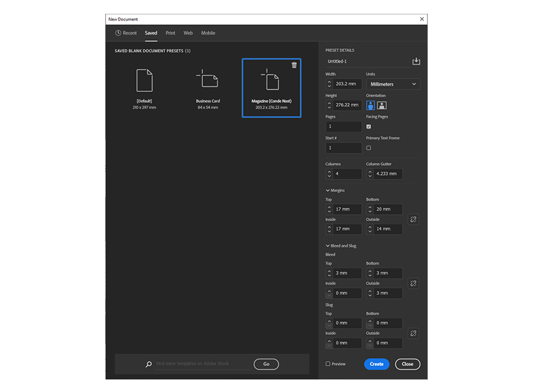Select landscape orientation icon
The height and width of the screenshot is (392, 533).
coord(382,105)
